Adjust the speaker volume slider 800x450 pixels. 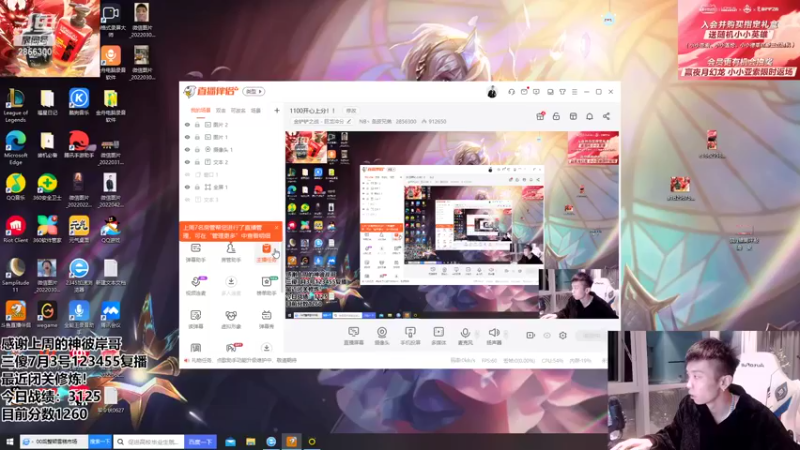coord(506,335)
